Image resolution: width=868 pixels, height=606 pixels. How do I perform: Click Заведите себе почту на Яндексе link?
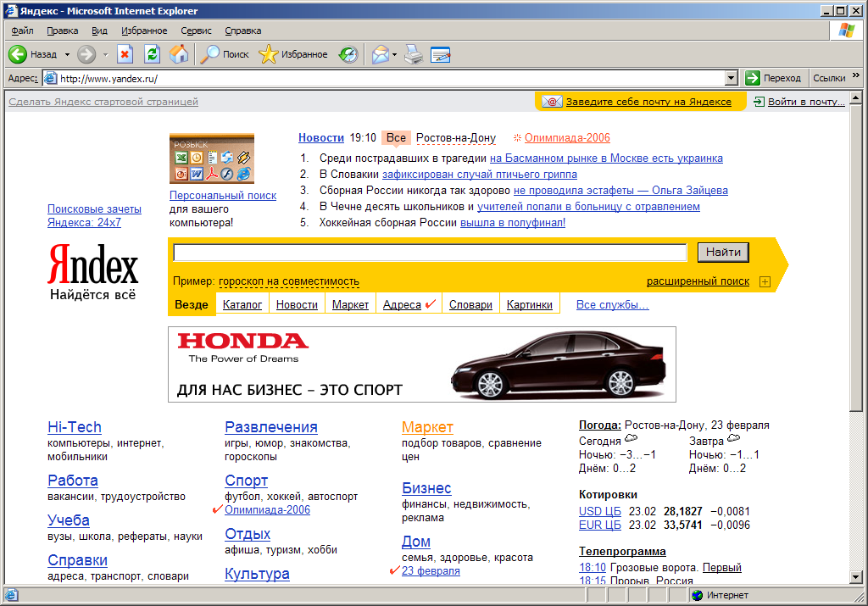click(648, 101)
